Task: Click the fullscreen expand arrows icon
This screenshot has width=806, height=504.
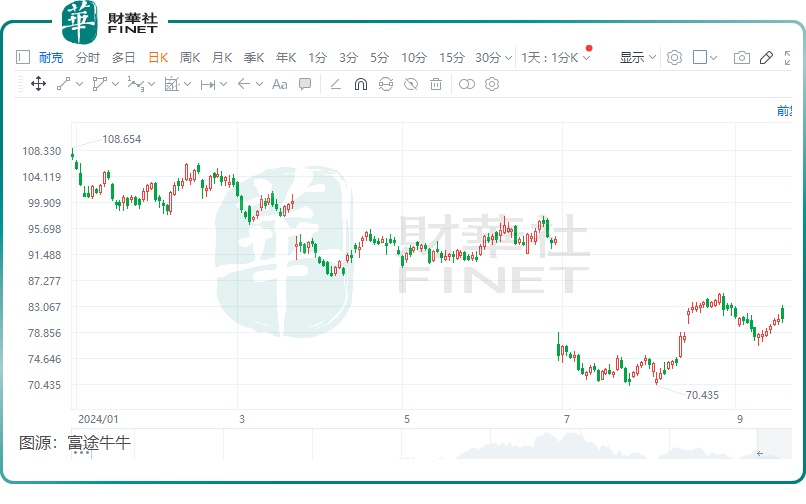Action: click(x=793, y=58)
